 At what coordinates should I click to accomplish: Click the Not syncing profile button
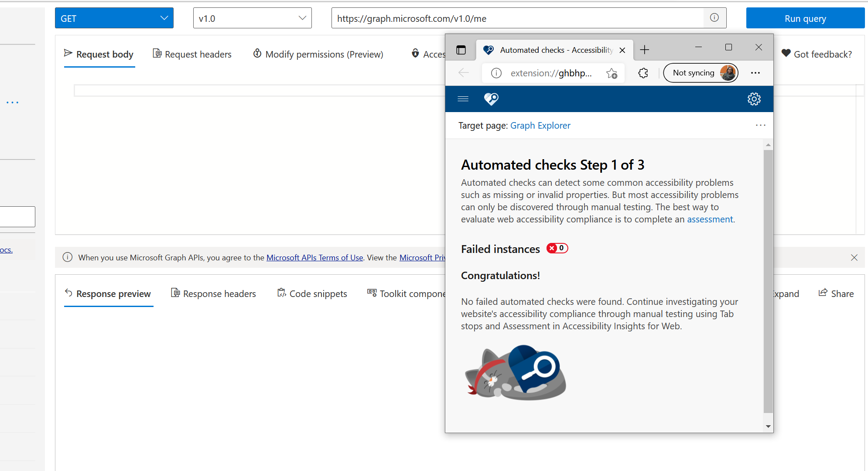pyautogui.click(x=701, y=73)
